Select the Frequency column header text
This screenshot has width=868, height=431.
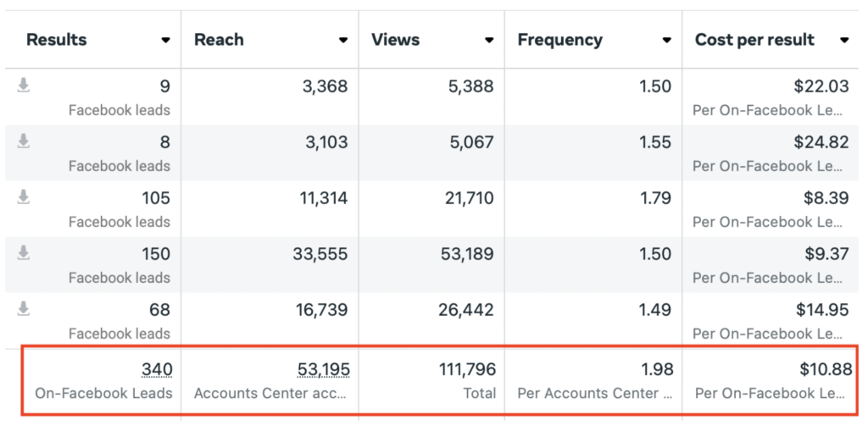(x=559, y=40)
